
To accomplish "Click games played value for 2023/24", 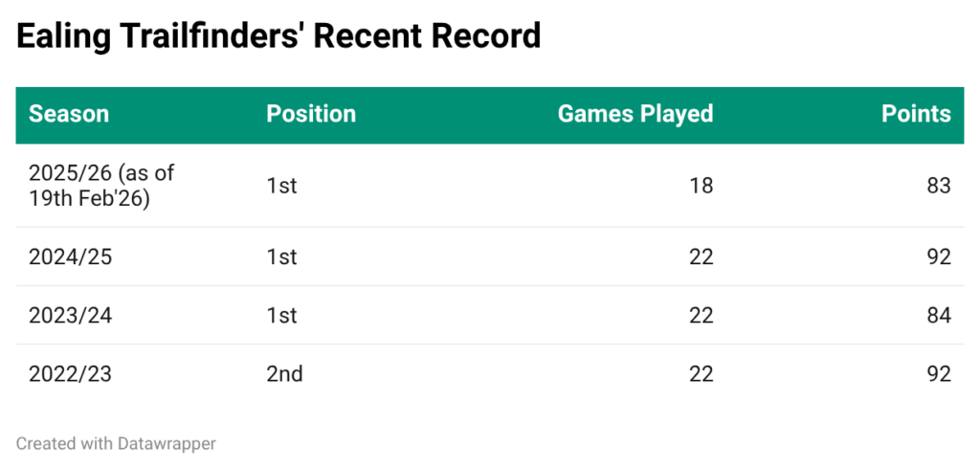I will coord(701,315).
